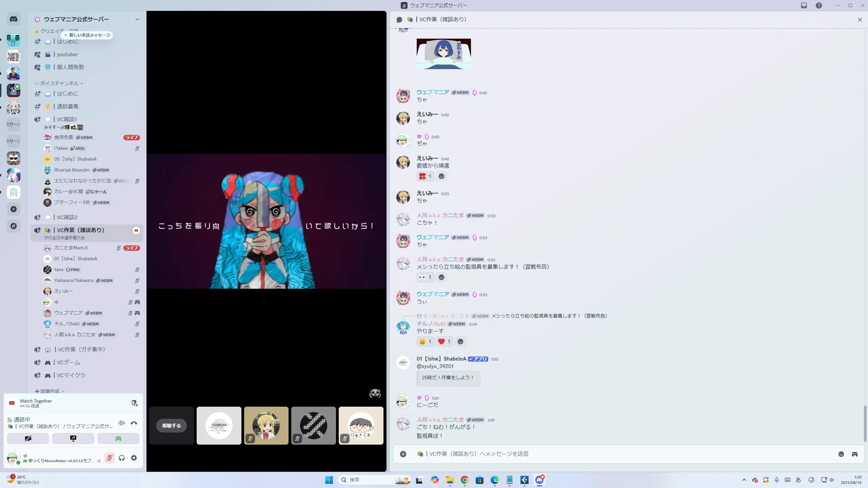Screen dimensions: 868x488
Task: Click the add a server plus icon
Action: tap(14, 209)
